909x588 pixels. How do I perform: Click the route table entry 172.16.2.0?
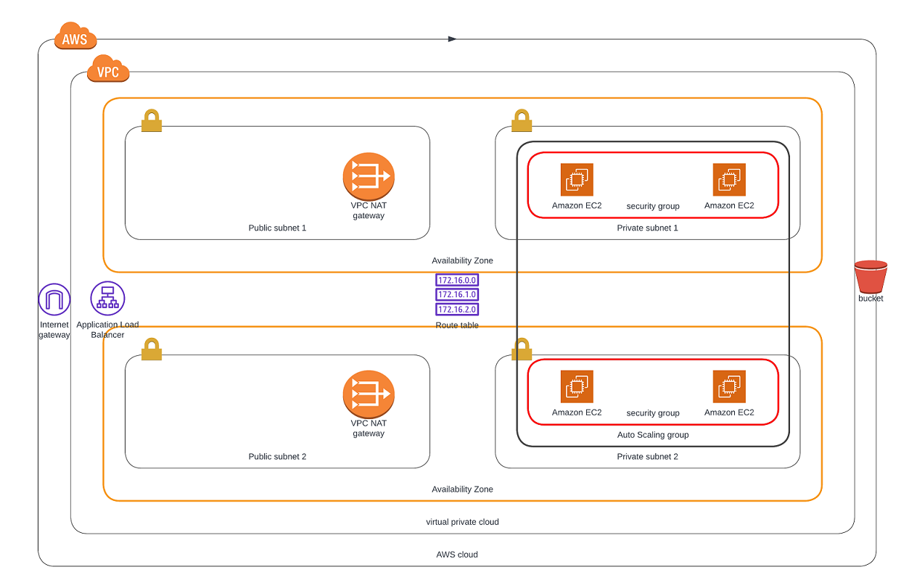coord(457,310)
